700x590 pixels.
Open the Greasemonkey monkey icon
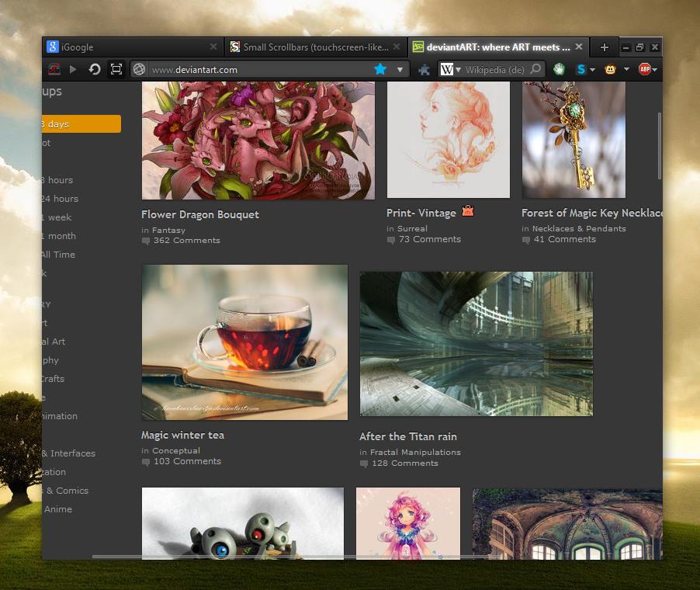click(610, 69)
